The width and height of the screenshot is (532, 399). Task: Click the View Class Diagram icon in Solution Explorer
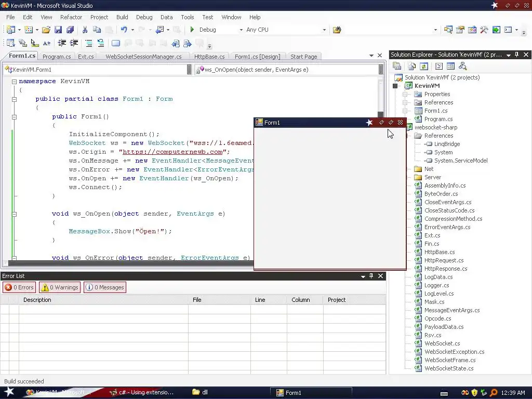pos(462,66)
